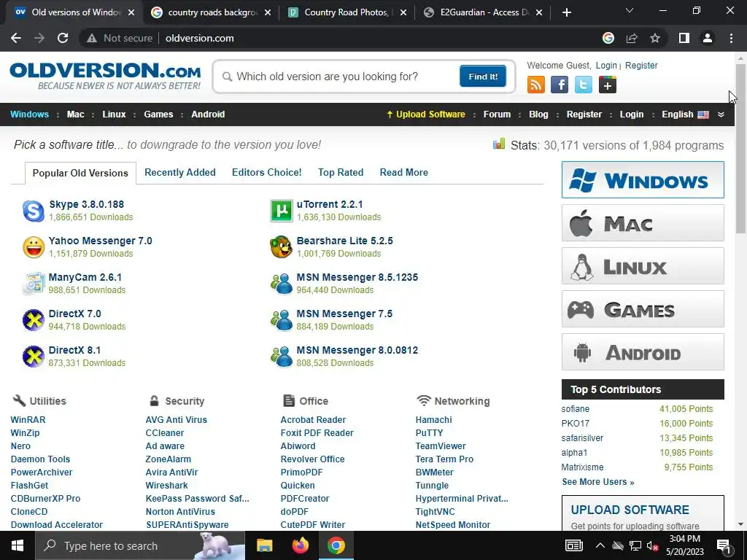Screen dimensions: 747x560
Task: Open the PuTTY networking link
Action: (x=429, y=433)
